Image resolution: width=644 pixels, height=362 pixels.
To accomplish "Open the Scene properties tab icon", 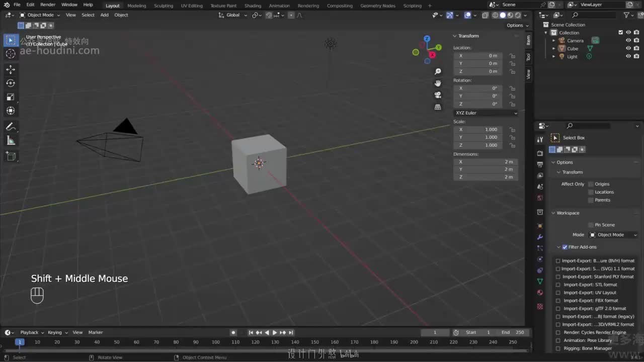I will [540, 187].
